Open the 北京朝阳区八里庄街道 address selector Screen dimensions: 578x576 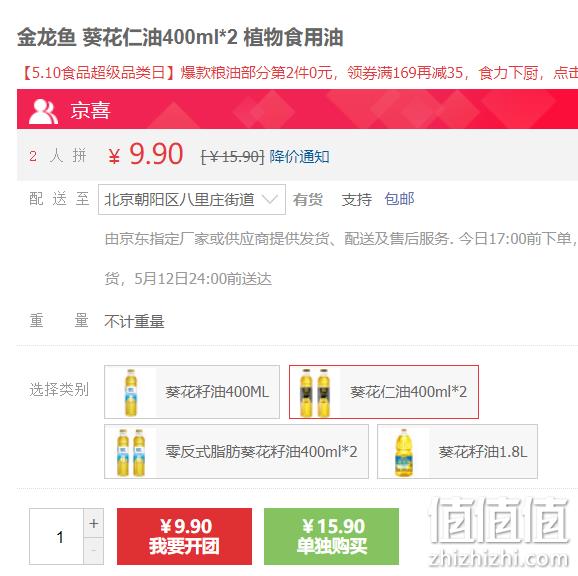click(x=192, y=199)
